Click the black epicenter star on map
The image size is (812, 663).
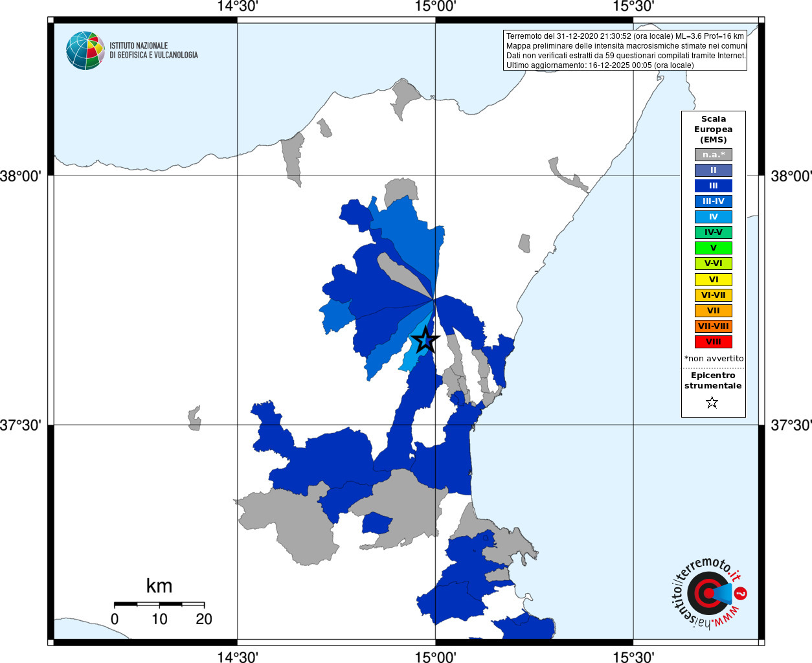[x=425, y=339]
